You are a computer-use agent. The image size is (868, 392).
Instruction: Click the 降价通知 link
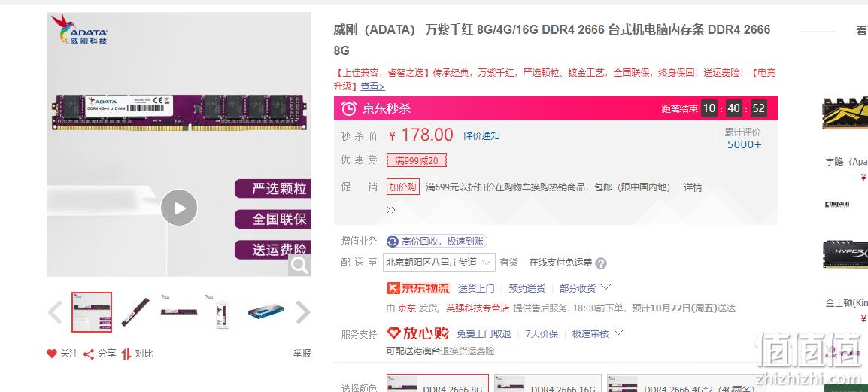481,135
